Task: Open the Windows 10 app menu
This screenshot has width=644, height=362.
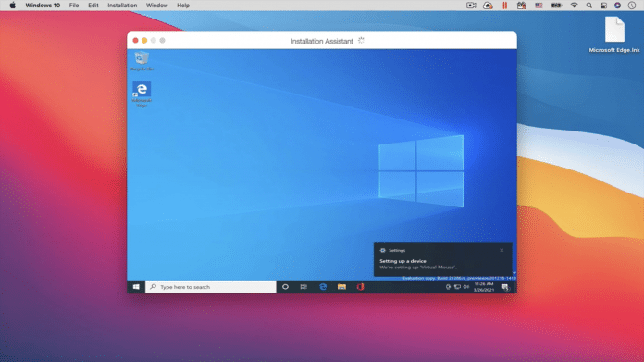Action: pos(43,6)
